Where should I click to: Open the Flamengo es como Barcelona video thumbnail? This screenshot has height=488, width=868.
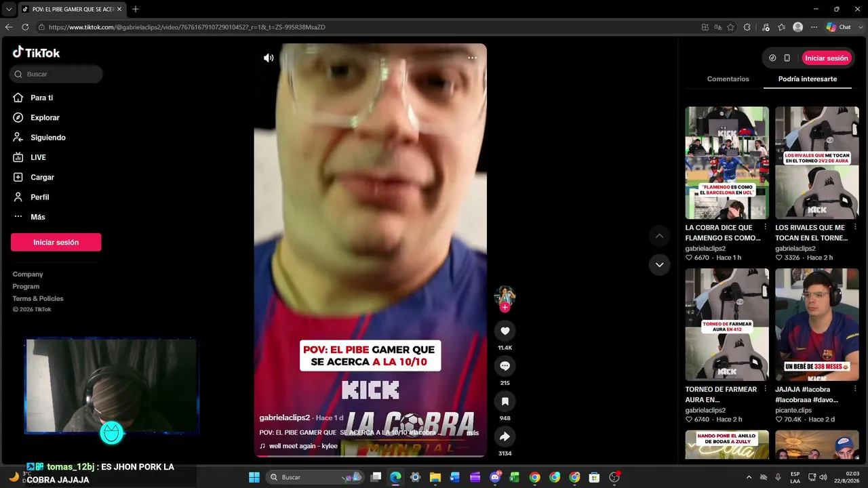coord(727,163)
